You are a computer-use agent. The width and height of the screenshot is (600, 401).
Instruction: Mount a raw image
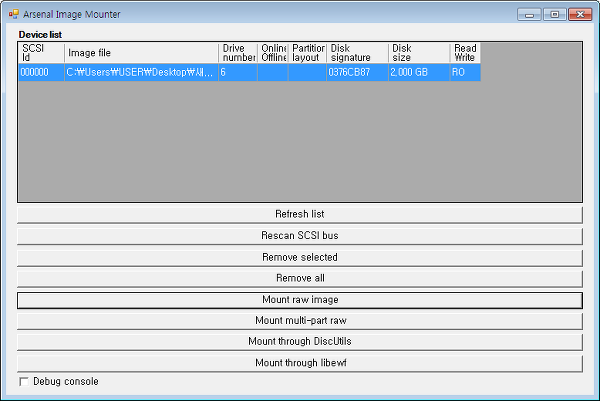point(300,300)
